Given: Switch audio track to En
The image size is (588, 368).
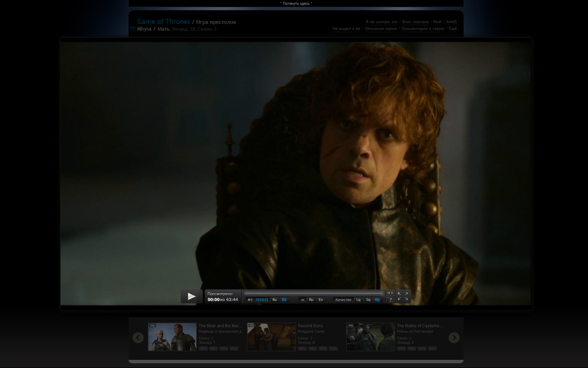Looking at the screenshot, I should coord(284,300).
